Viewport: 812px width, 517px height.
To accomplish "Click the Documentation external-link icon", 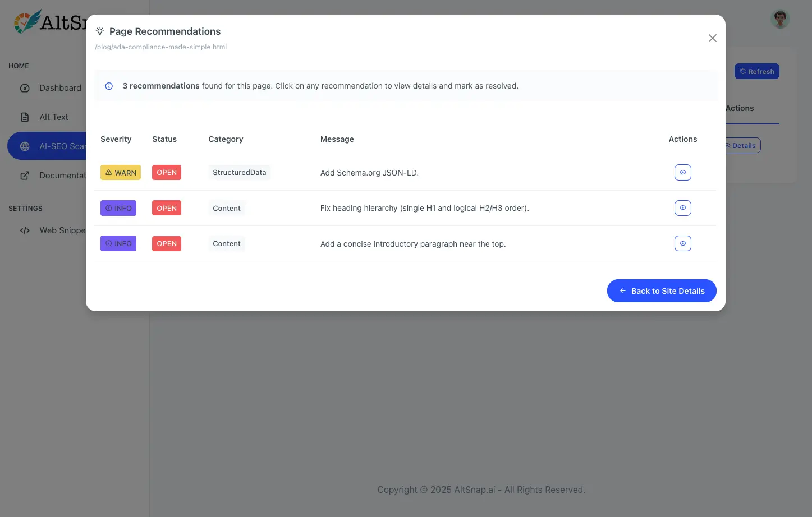I will point(25,176).
